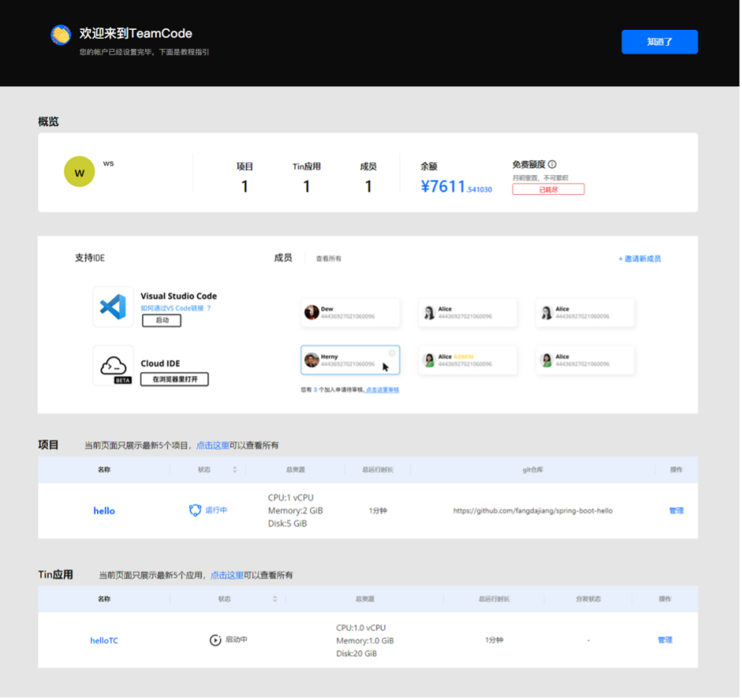742x700 pixels.
Task: Select the Herny member card
Action: pyautogui.click(x=351, y=361)
